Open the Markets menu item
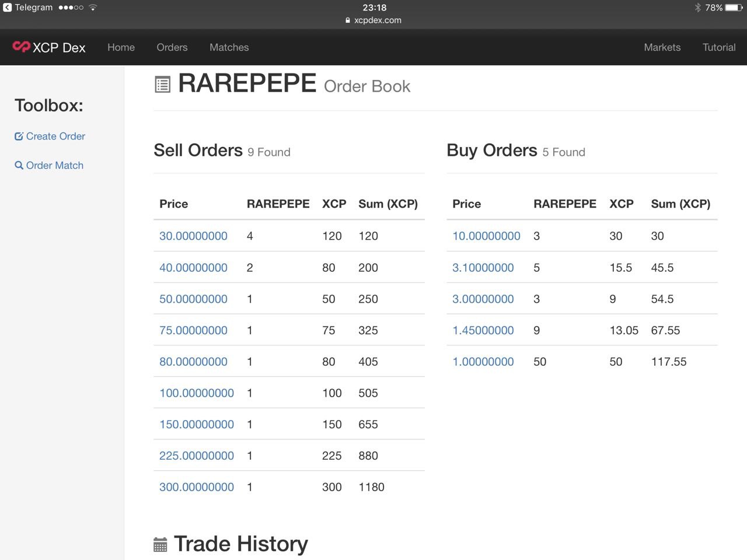747x560 pixels. (662, 47)
